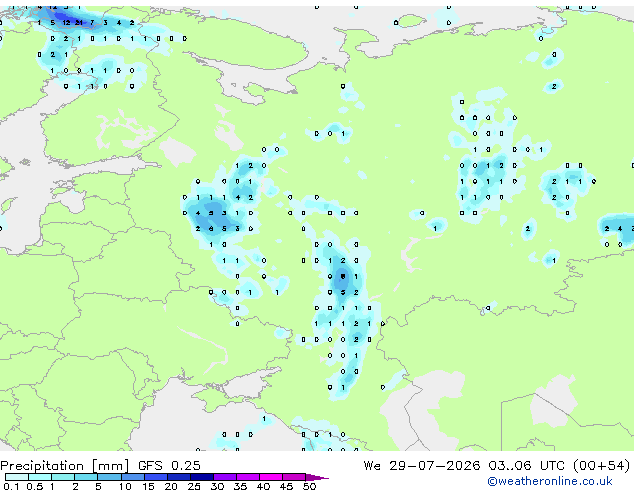Click the 20–25 mm legend color swatch

tap(178, 477)
